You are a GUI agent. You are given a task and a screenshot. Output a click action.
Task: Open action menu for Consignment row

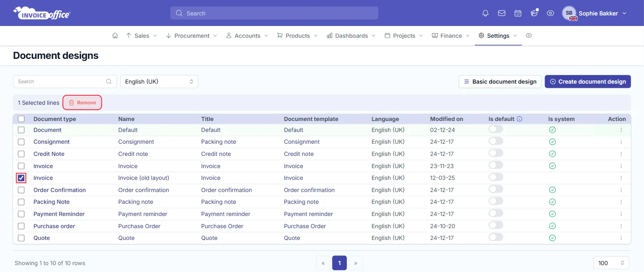(x=621, y=142)
